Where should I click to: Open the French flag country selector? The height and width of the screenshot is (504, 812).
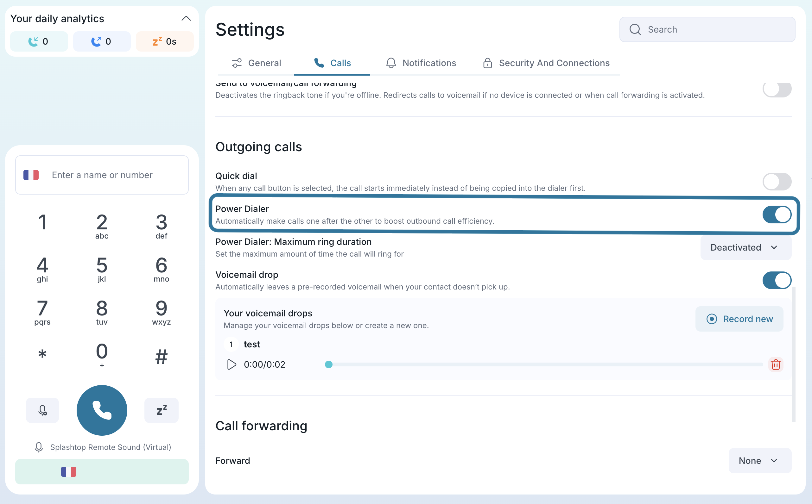coord(31,175)
